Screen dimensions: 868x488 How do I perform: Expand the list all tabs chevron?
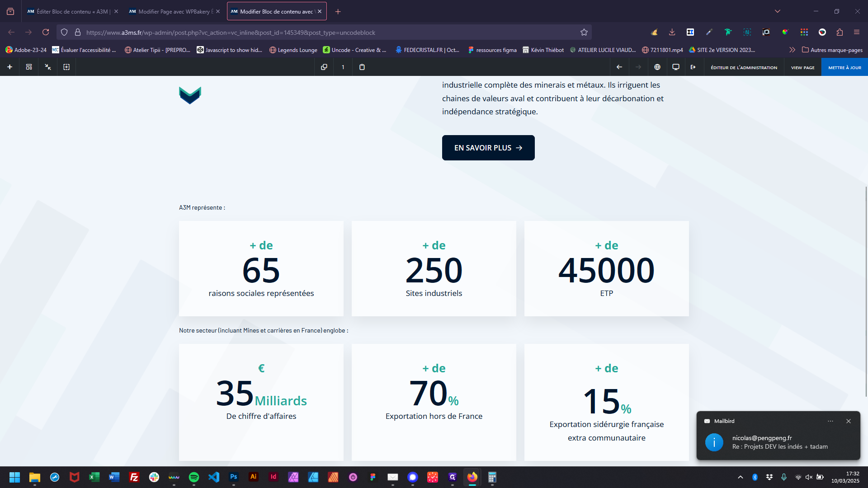[x=778, y=11]
